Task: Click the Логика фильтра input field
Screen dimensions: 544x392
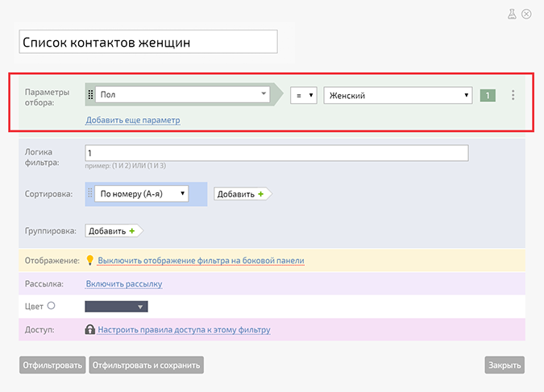Action: [276, 153]
